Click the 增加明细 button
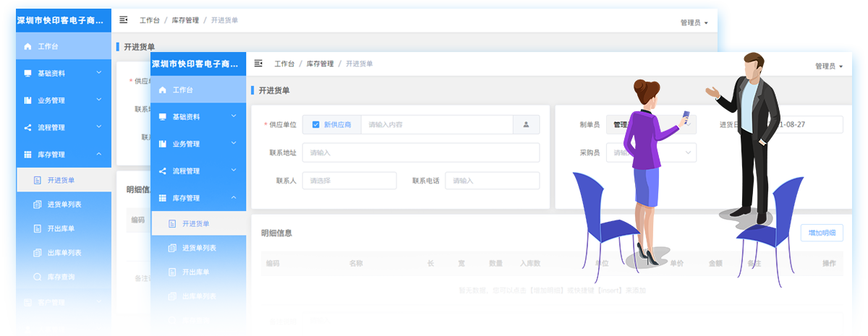This screenshot has height=336, width=868. [822, 233]
